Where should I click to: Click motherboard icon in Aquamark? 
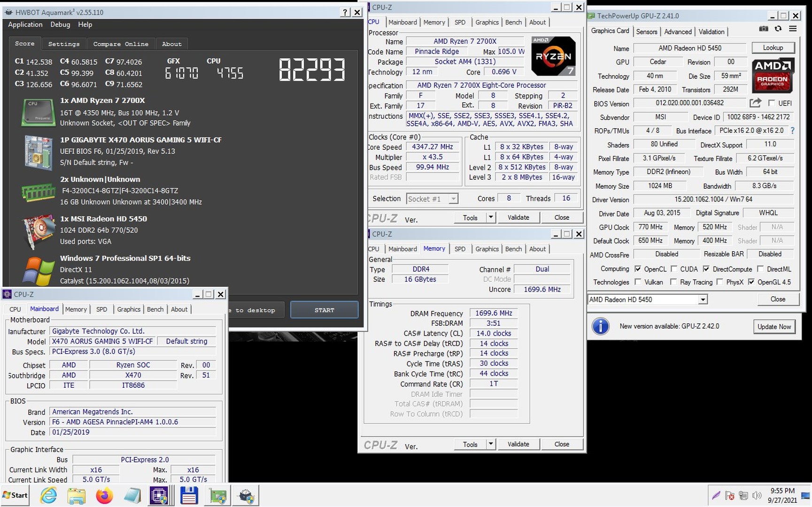coord(38,152)
